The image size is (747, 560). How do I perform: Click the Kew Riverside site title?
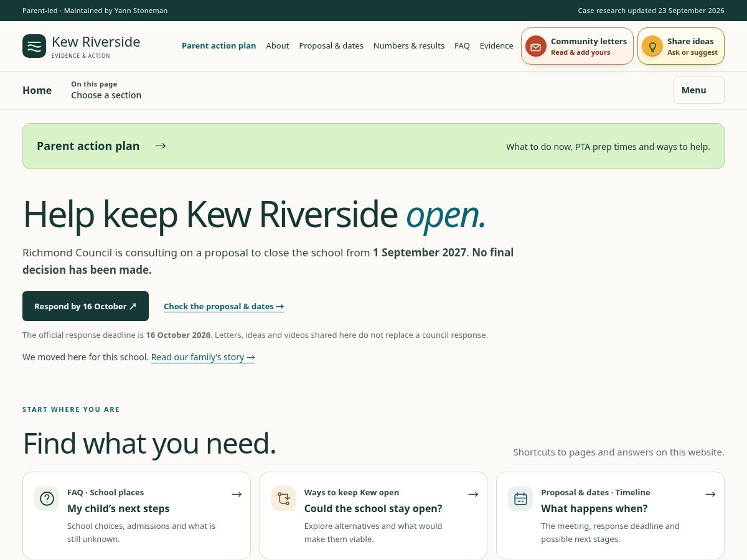[96, 42]
